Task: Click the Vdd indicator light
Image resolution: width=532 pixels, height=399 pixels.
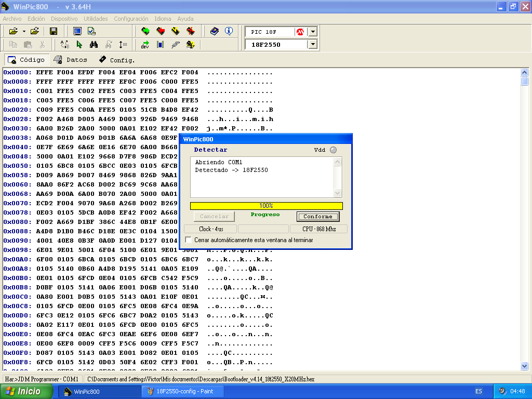Action: tap(333, 150)
